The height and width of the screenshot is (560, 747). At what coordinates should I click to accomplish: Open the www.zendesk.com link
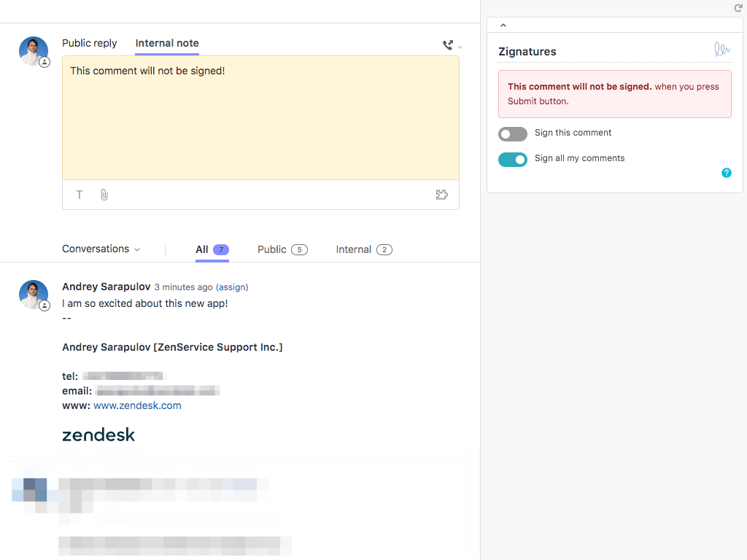click(x=137, y=405)
